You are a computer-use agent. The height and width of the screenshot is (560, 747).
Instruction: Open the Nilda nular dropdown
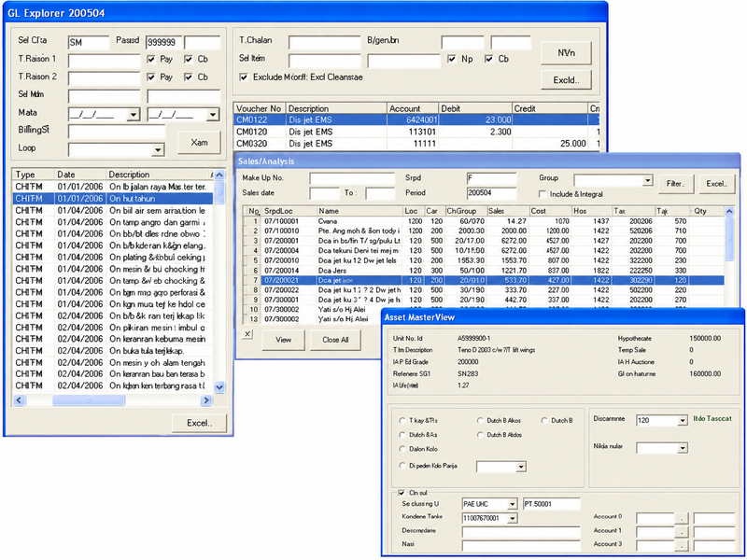tap(683, 448)
